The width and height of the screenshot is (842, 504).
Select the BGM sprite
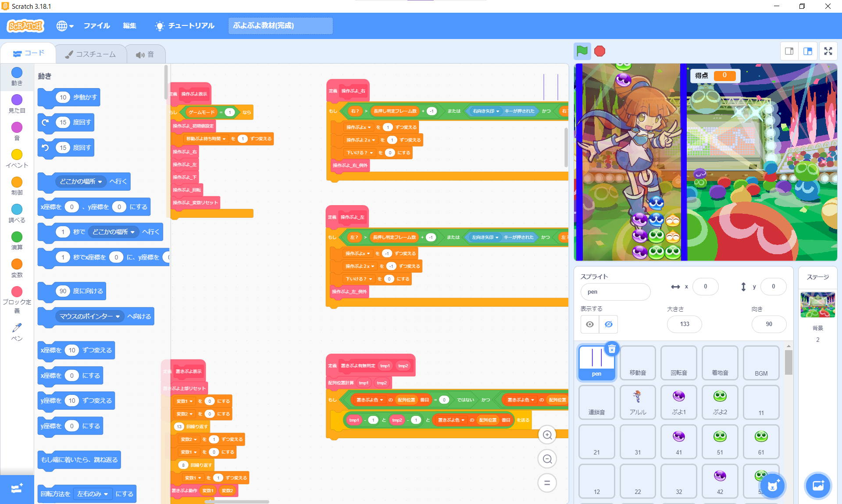[761, 363]
